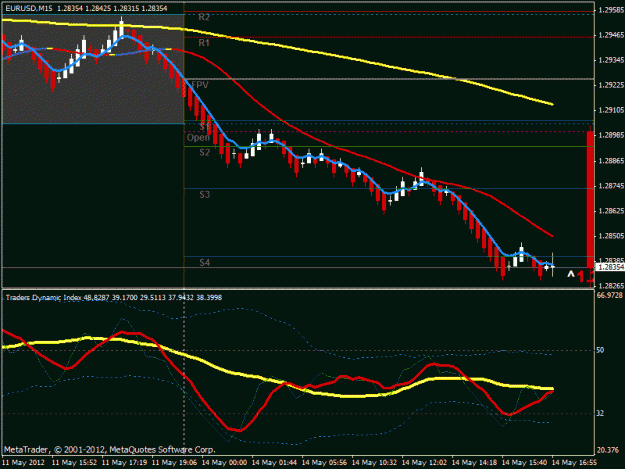This screenshot has height=469, width=625.
Task: Click the 1.29345 price scale value
Action: click(611, 60)
